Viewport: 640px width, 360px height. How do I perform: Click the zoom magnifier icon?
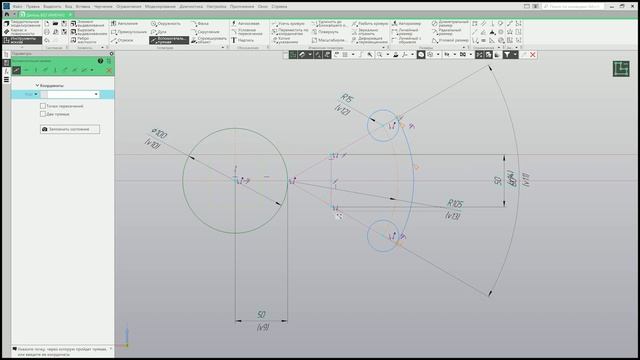click(x=380, y=54)
